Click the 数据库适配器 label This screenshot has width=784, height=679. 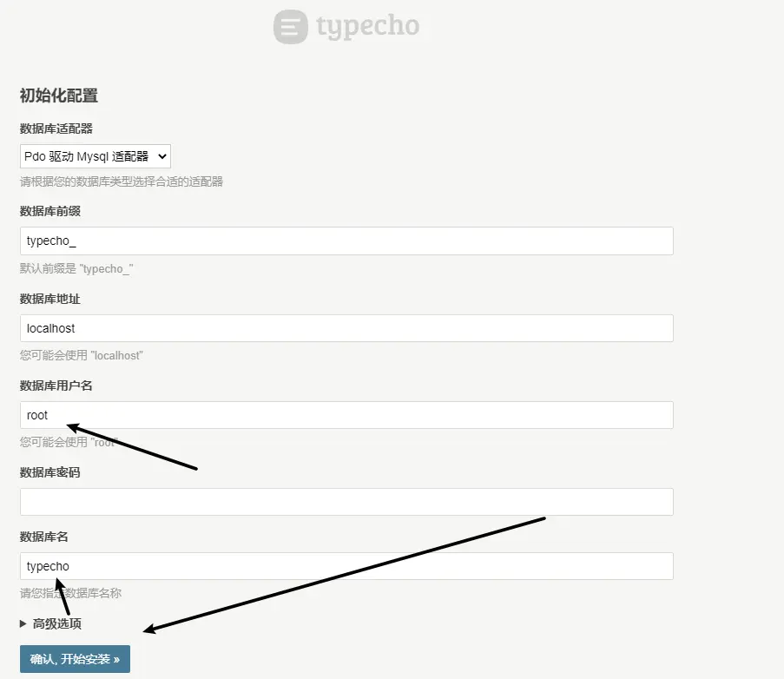56,129
